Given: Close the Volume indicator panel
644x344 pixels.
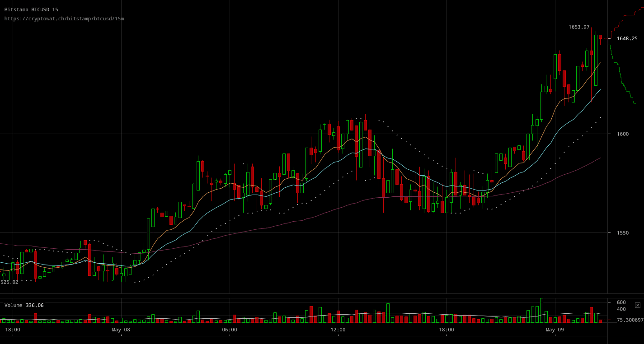Looking at the screenshot, I should [637, 305].
